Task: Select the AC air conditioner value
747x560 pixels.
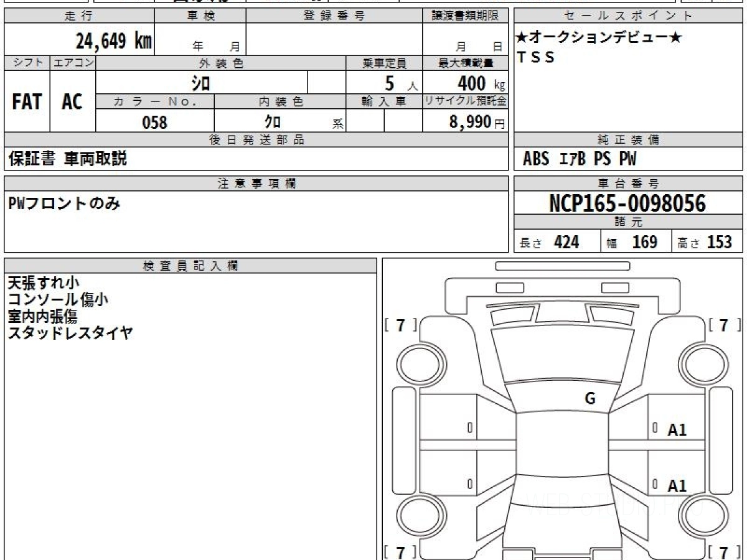Action: coord(72,102)
